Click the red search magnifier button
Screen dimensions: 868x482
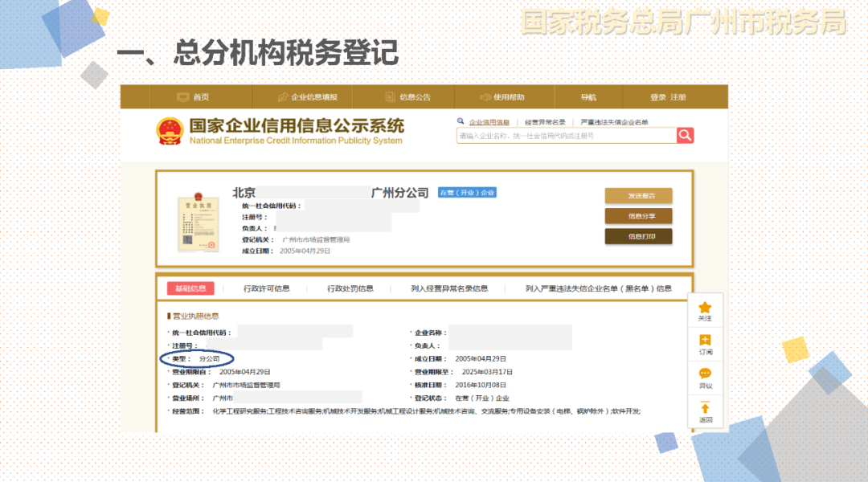685,136
